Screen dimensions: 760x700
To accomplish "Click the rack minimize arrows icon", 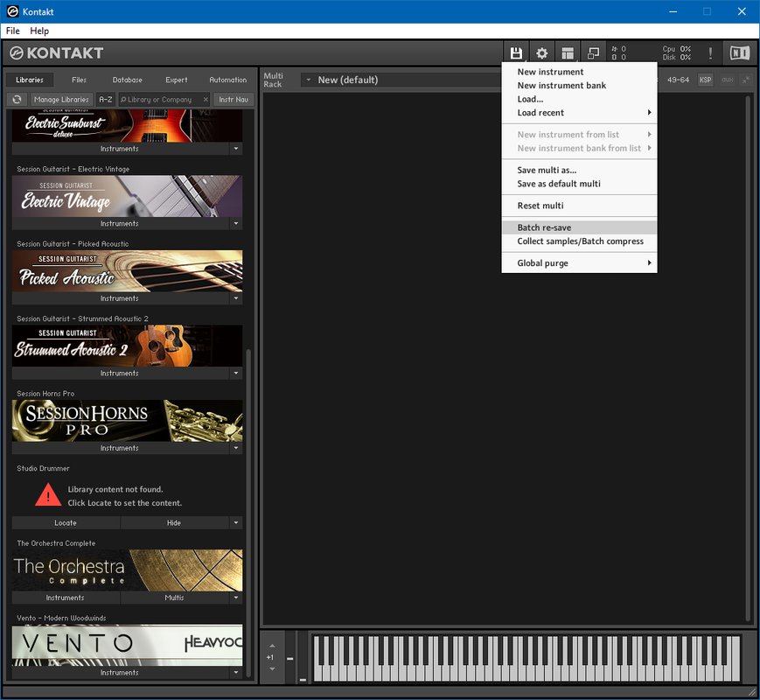I will click(x=746, y=80).
